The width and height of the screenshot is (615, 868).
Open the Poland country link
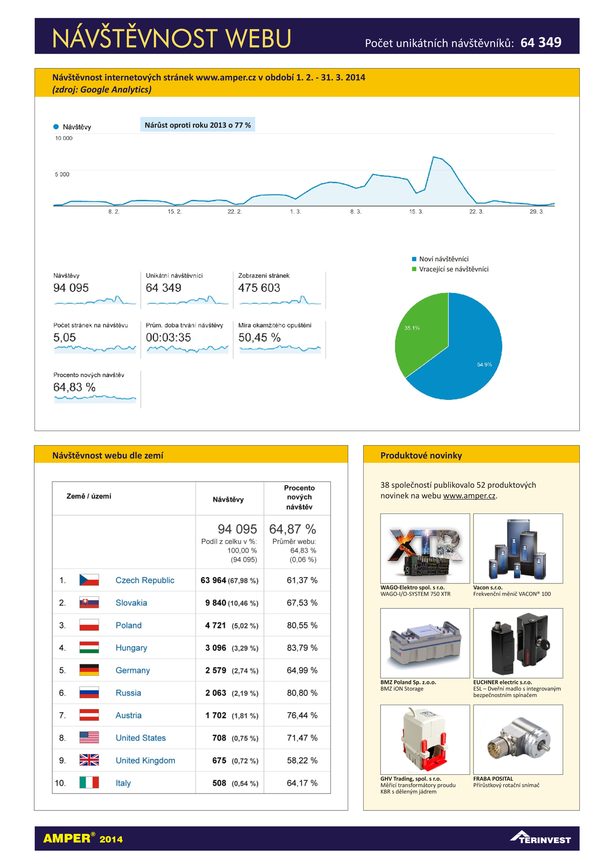tap(128, 625)
